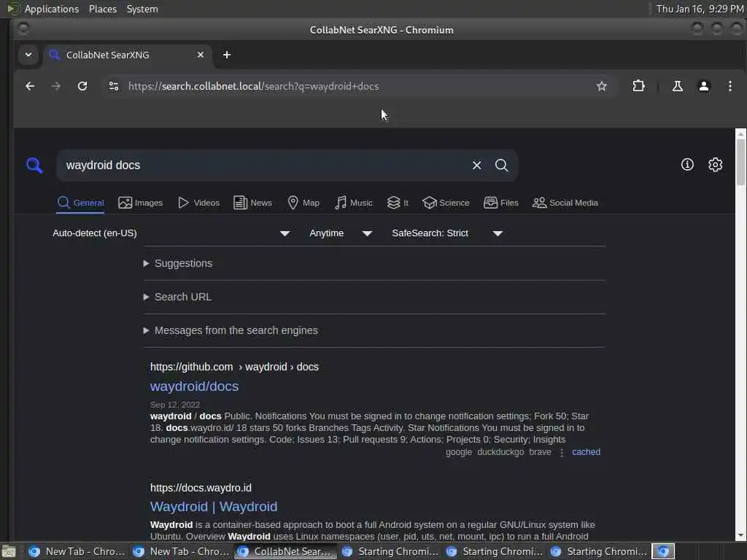The width and height of the screenshot is (747, 560).
Task: Open the Extensions puzzle icon
Action: [x=638, y=86]
